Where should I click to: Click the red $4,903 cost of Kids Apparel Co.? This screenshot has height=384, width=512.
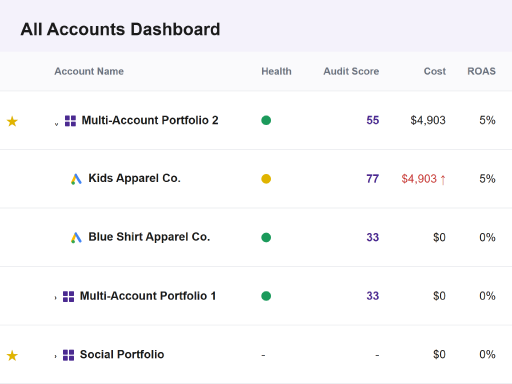tap(419, 179)
